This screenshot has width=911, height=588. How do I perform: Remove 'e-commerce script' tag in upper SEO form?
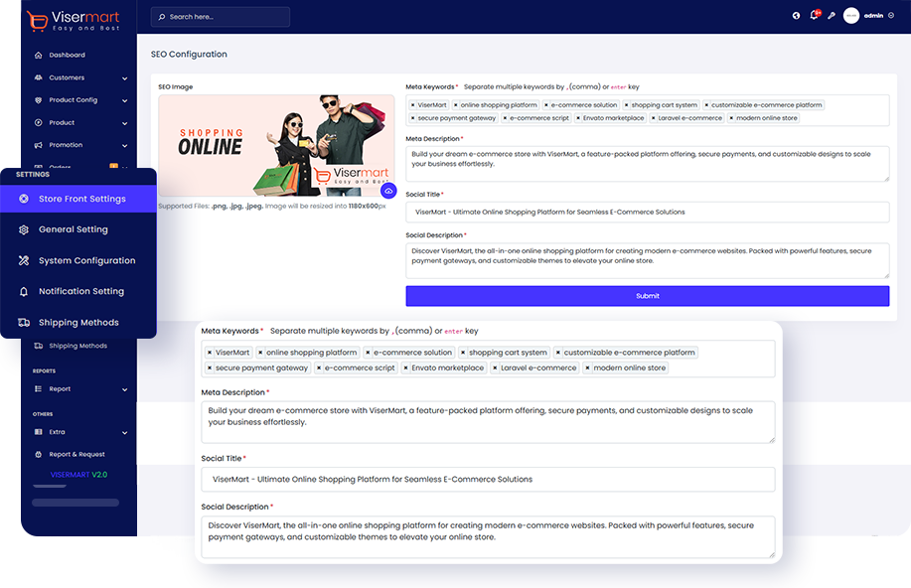click(x=505, y=118)
